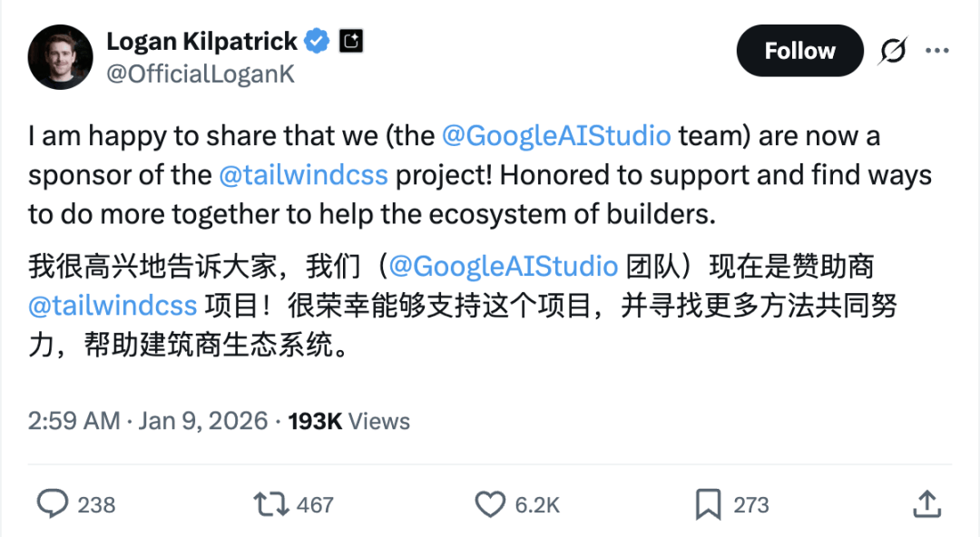Click the verified blue checkmark badge
Image resolution: width=980 pixels, height=537 pixels.
(x=315, y=40)
